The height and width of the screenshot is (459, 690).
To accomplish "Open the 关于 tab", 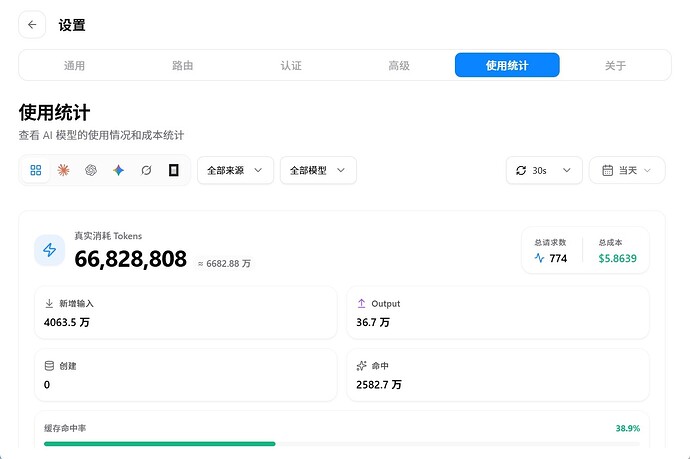I will 615,66.
